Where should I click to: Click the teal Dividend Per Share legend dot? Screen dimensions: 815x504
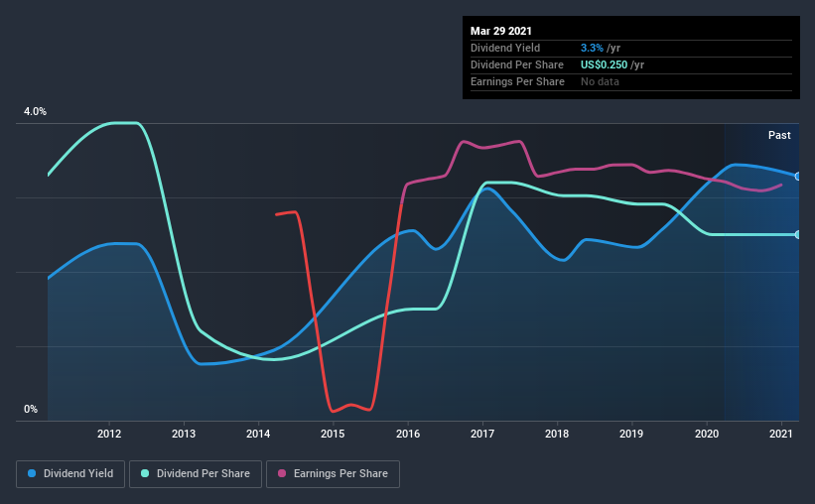tap(145, 473)
